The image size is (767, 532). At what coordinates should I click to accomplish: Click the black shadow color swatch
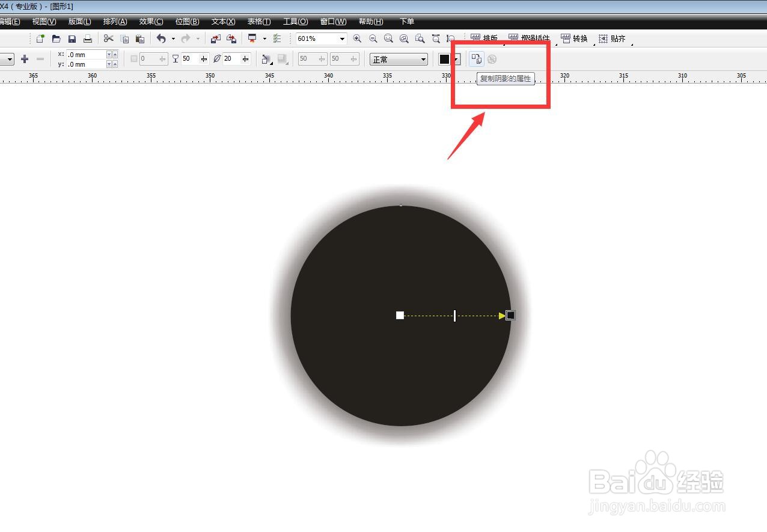444,59
